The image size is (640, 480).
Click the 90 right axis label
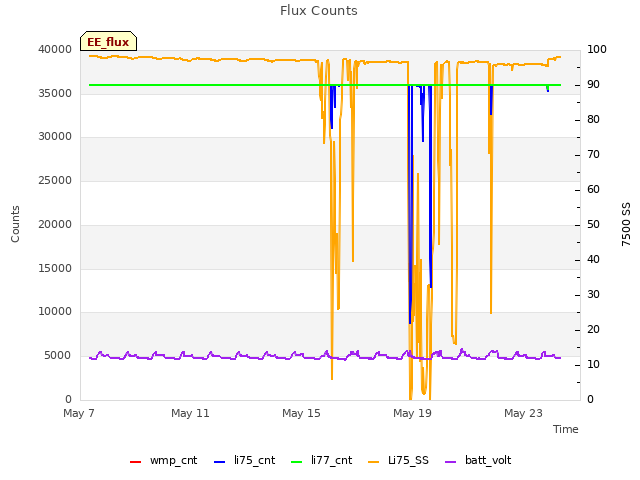(x=593, y=84)
